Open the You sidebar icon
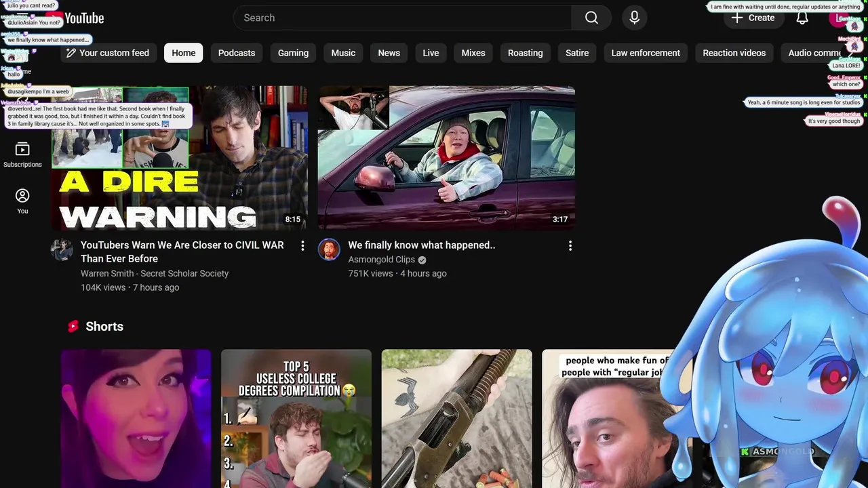Image resolution: width=868 pixels, height=488 pixels. tap(22, 201)
